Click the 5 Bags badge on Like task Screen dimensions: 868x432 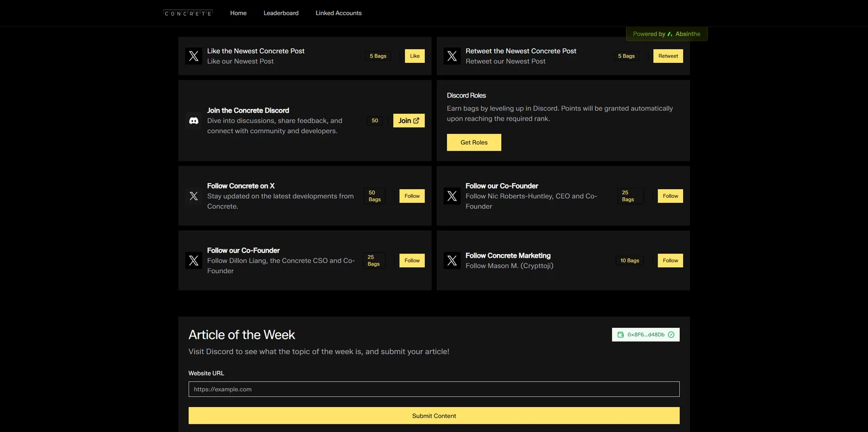point(378,56)
